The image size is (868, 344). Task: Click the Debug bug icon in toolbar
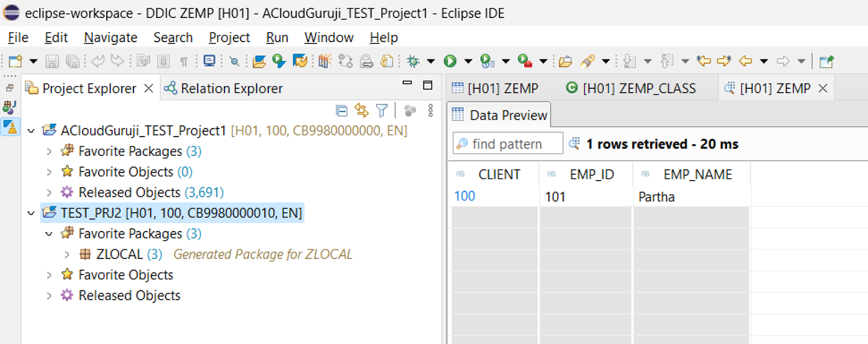click(412, 61)
